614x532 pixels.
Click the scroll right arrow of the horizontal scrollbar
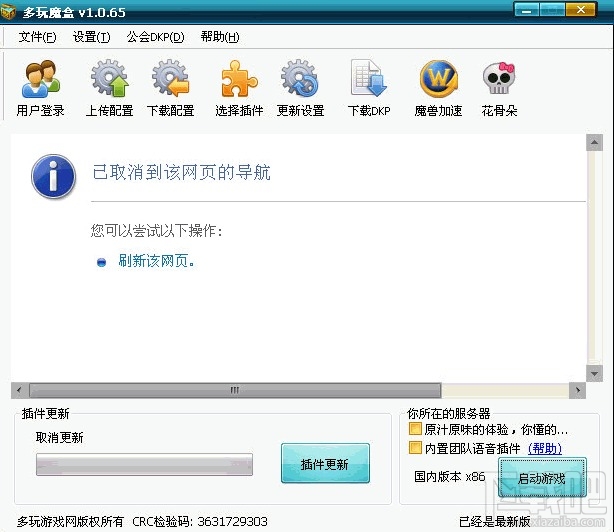pos(578,390)
